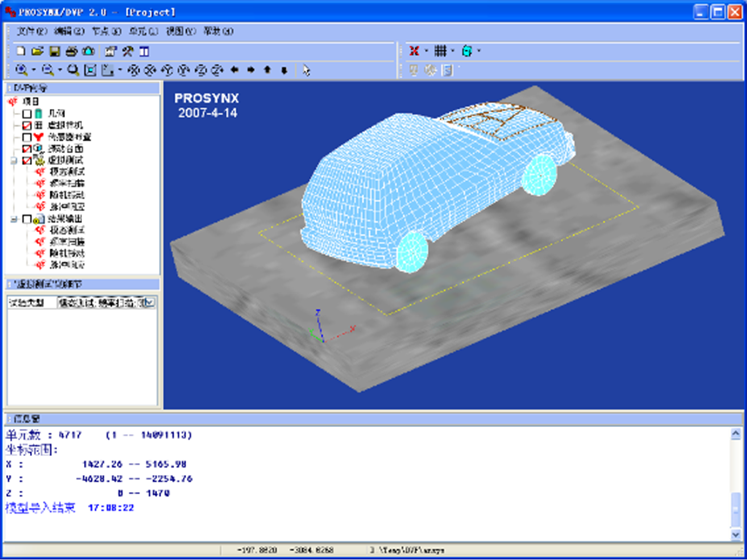Open the 文件 (File) menu

coord(31,31)
